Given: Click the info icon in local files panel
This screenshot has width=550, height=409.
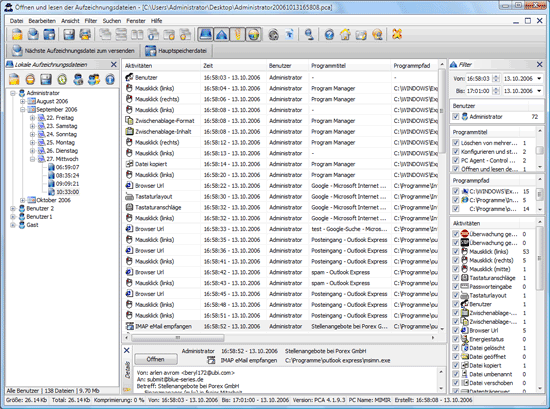Looking at the screenshot, I should 110,79.
